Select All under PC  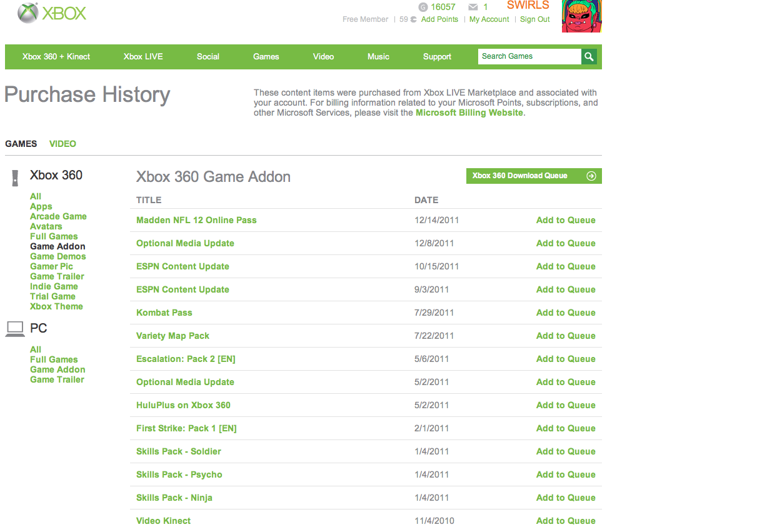(36, 349)
